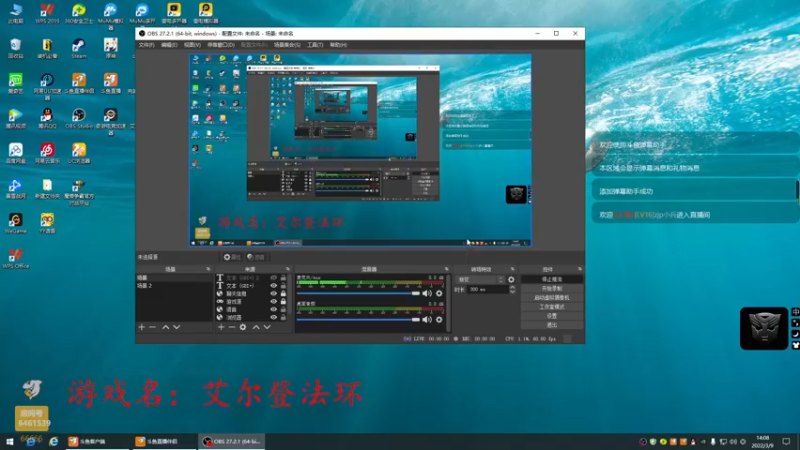Open transition properties gear icon
This screenshot has width=800, height=450.
tap(511, 280)
